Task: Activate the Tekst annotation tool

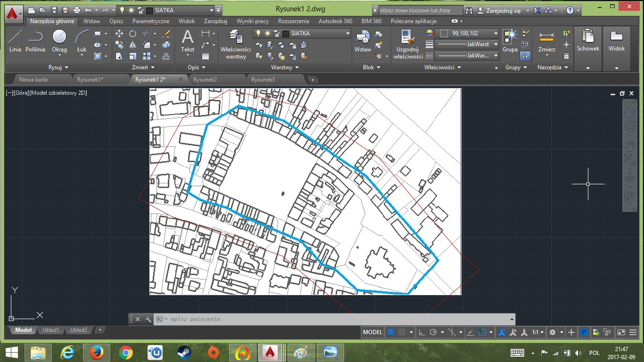Action: pyautogui.click(x=188, y=41)
